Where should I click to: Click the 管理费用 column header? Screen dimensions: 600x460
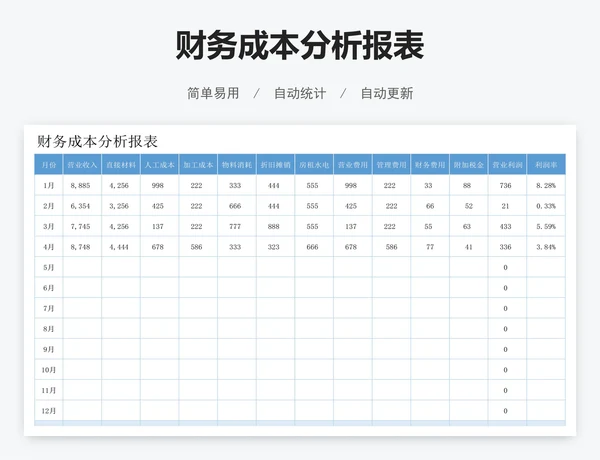coord(391,165)
